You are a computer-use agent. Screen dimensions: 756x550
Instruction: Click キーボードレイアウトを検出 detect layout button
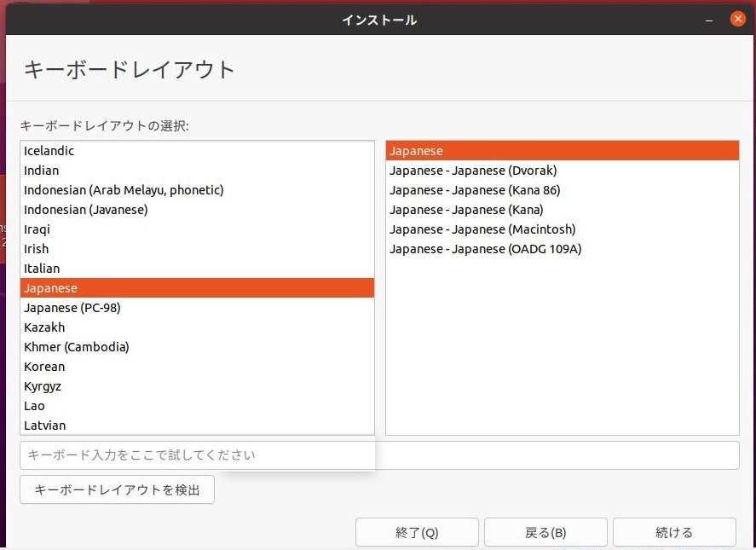pyautogui.click(x=117, y=489)
